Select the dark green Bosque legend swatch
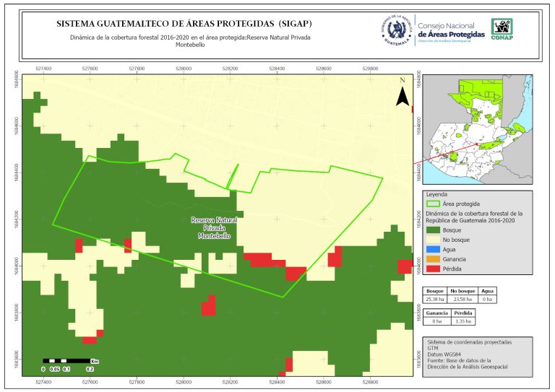555x392 pixels. [434, 229]
